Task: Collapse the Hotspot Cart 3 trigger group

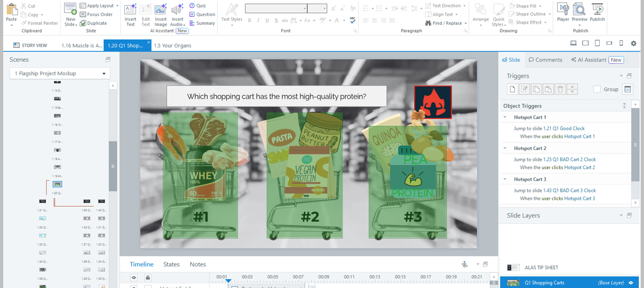Action: pyautogui.click(x=505, y=179)
